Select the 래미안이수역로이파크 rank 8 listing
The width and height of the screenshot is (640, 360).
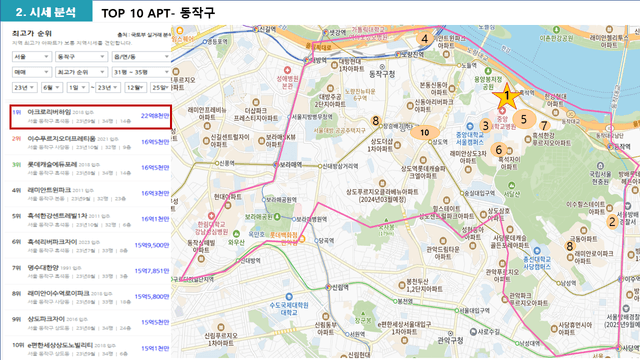point(90,297)
